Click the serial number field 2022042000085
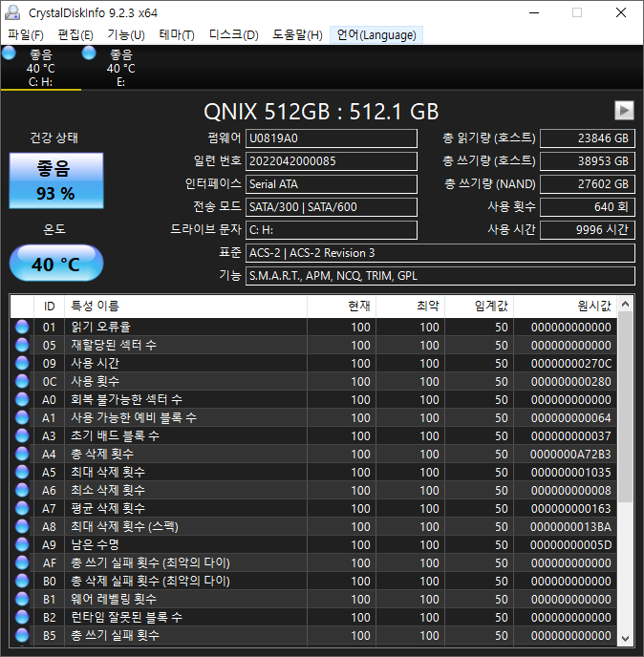This screenshot has width=644, height=657. point(332,161)
